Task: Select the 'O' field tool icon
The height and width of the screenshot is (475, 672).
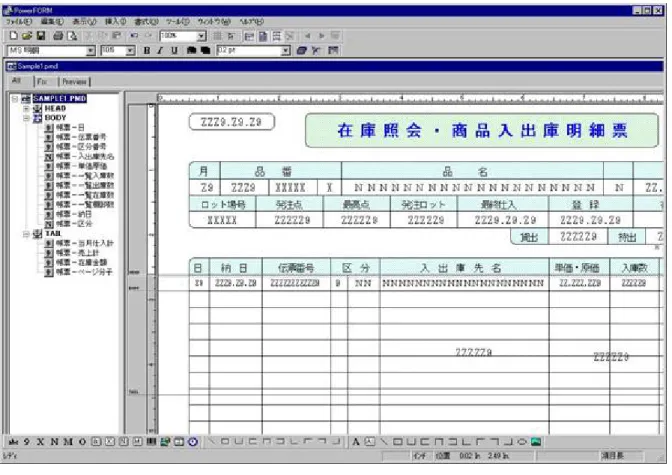Action: [x=82, y=442]
